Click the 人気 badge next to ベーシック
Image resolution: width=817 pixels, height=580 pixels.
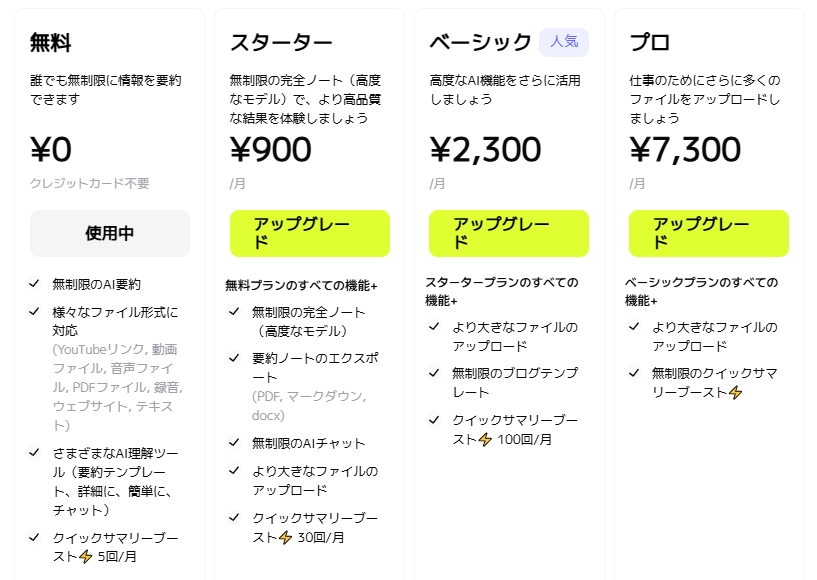pos(564,42)
